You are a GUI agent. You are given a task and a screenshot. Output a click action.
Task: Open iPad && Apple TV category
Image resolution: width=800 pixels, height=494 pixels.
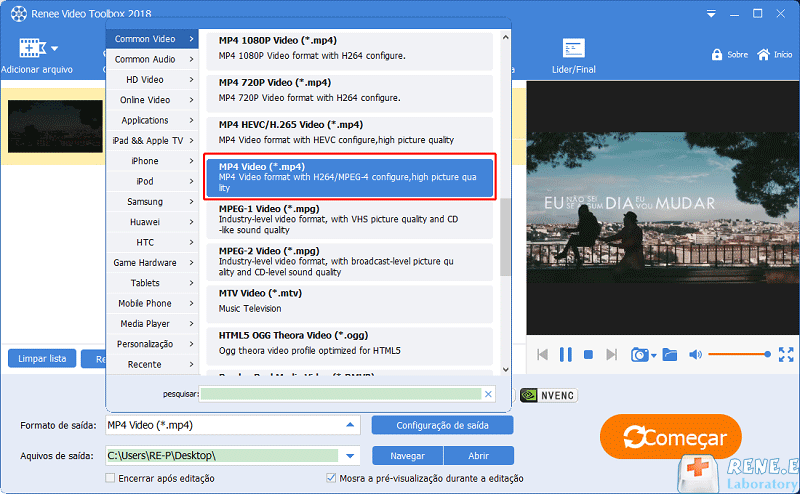(x=152, y=141)
